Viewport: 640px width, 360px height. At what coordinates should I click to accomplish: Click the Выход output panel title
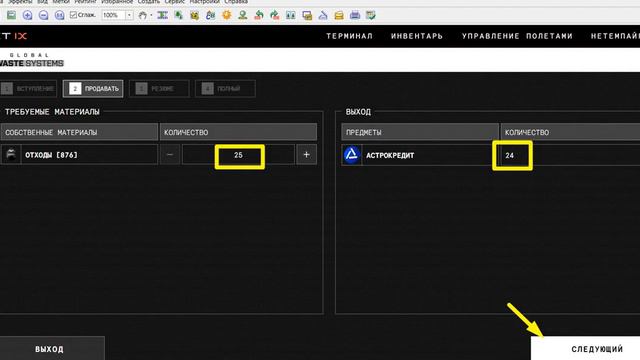[358, 112]
